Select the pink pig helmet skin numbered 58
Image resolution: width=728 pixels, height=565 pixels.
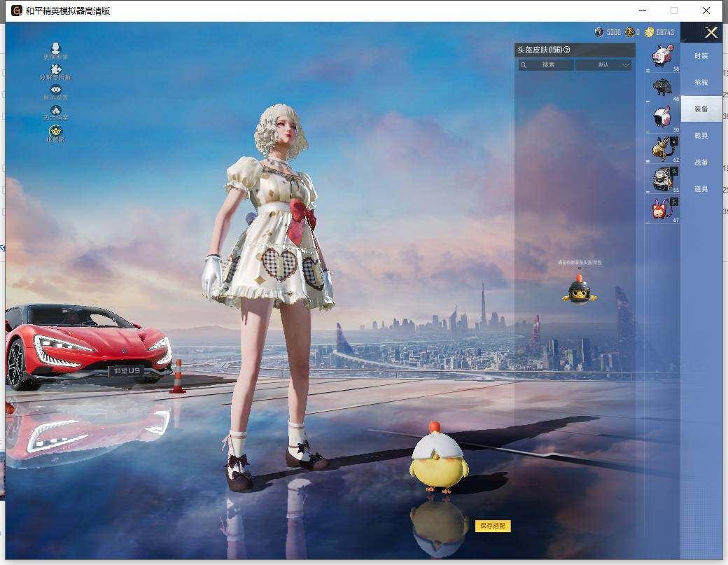[662, 57]
